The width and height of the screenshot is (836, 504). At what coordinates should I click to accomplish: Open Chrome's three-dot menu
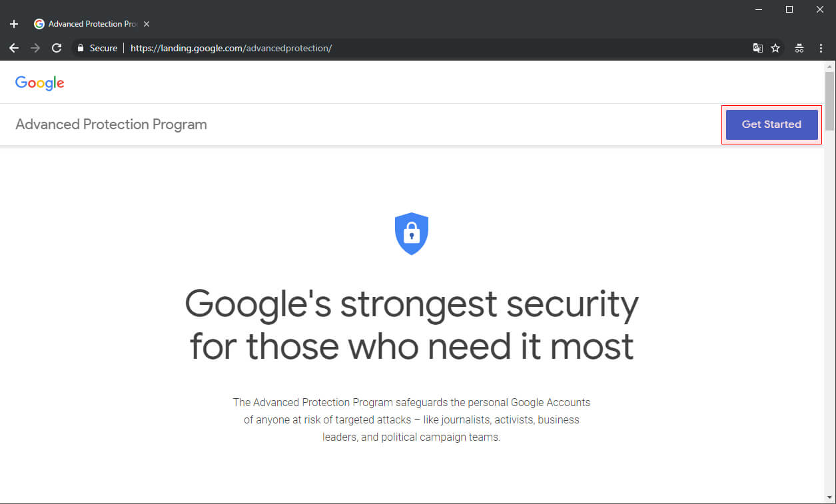[x=821, y=47]
